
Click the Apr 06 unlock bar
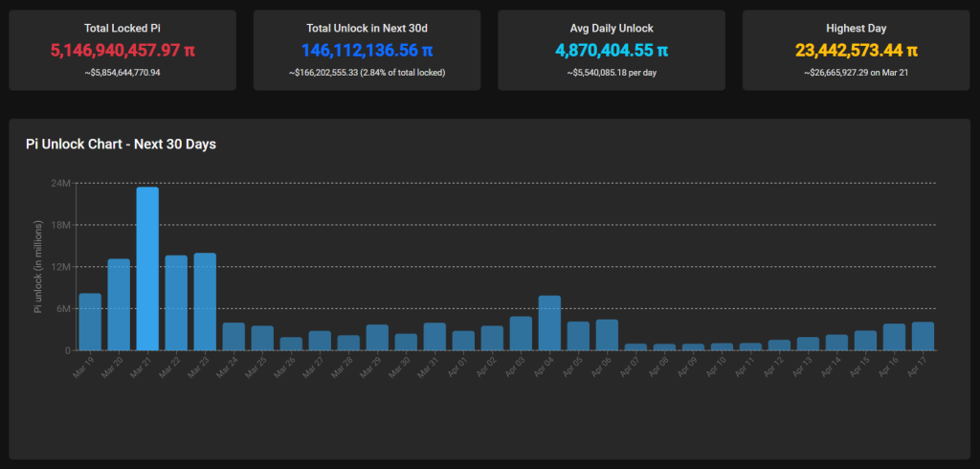607,335
